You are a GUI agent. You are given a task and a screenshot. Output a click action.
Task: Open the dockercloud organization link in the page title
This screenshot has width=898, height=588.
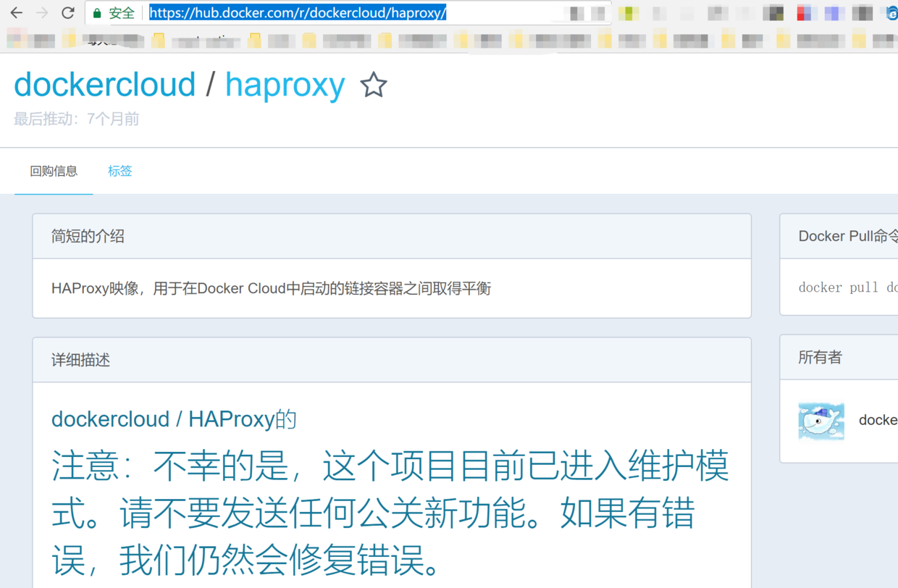click(105, 85)
